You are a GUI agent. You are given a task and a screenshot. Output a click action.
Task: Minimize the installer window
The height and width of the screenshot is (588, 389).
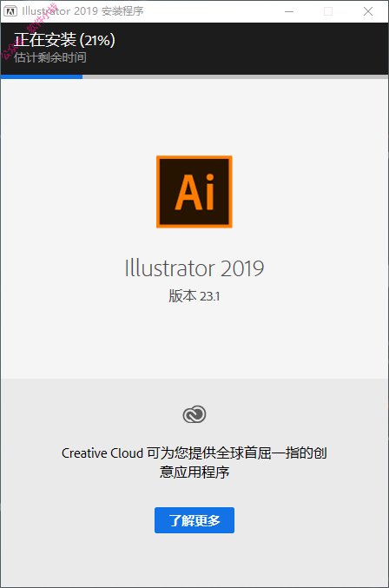click(289, 11)
